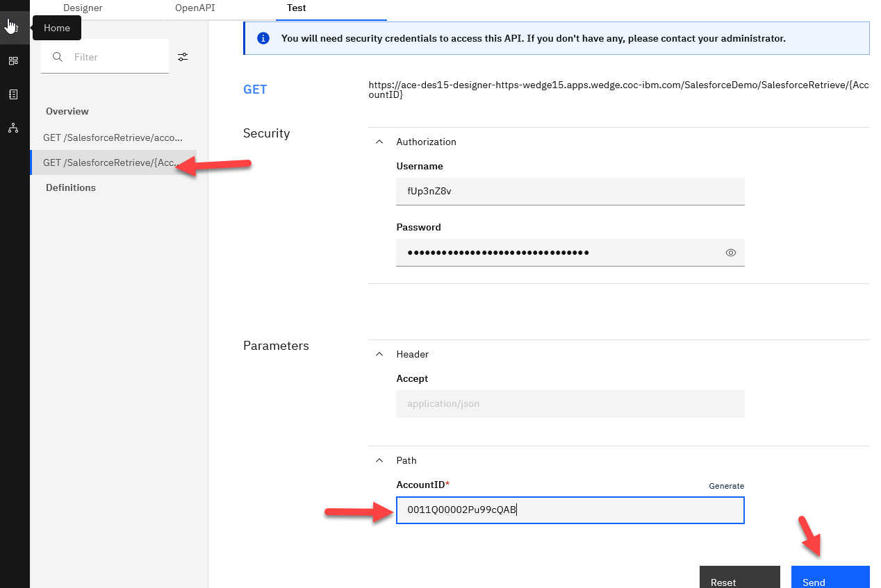Viewport: 881px width, 588px height.
Task: Click the hierarchy tree icon in sidebar
Action: (13, 128)
